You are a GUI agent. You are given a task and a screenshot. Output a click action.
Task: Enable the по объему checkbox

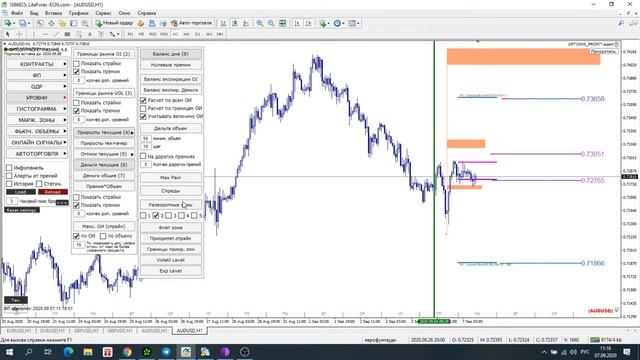pyautogui.click(x=103, y=236)
